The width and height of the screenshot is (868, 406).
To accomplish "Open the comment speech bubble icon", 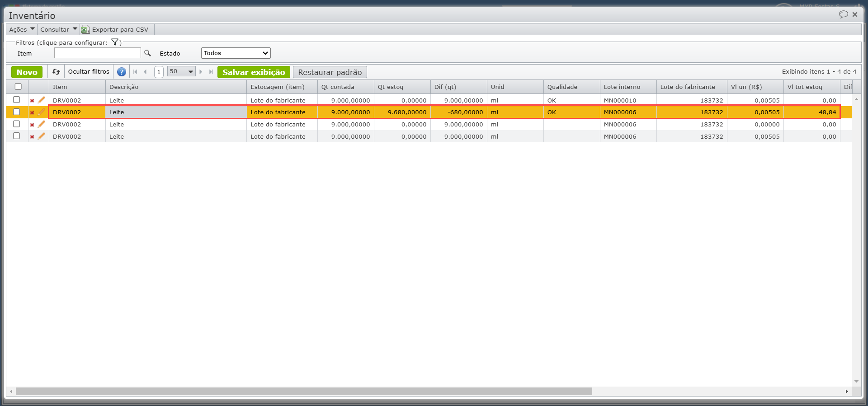I will point(843,14).
